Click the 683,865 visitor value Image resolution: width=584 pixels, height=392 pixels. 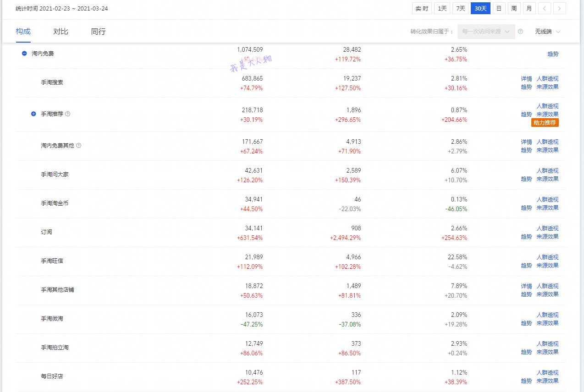[252, 79]
